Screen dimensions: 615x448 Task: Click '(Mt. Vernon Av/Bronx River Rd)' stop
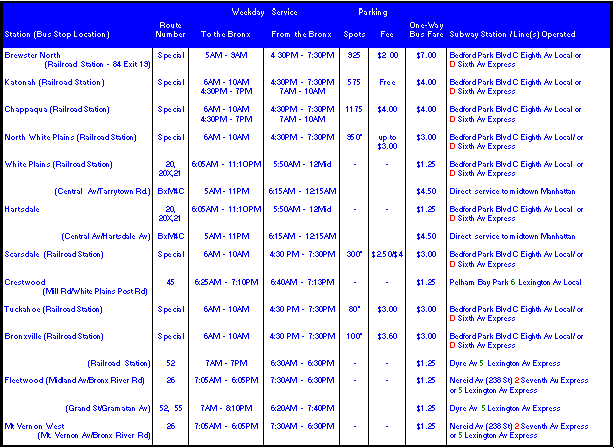pos(94,435)
